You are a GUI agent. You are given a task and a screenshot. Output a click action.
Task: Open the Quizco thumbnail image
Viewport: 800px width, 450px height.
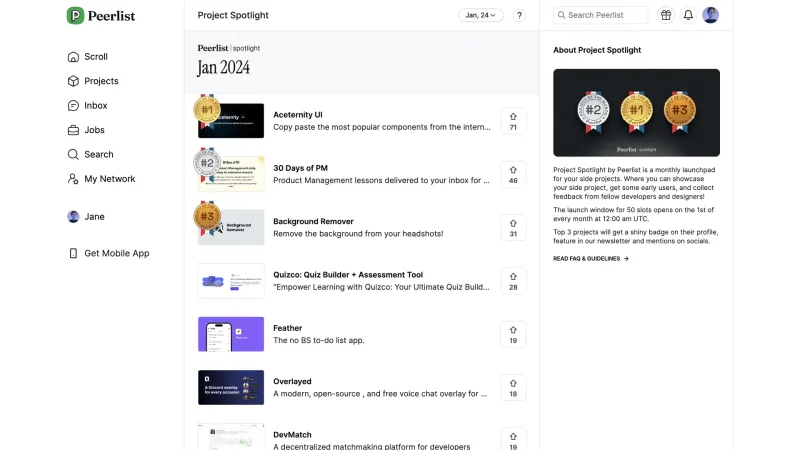pos(231,281)
